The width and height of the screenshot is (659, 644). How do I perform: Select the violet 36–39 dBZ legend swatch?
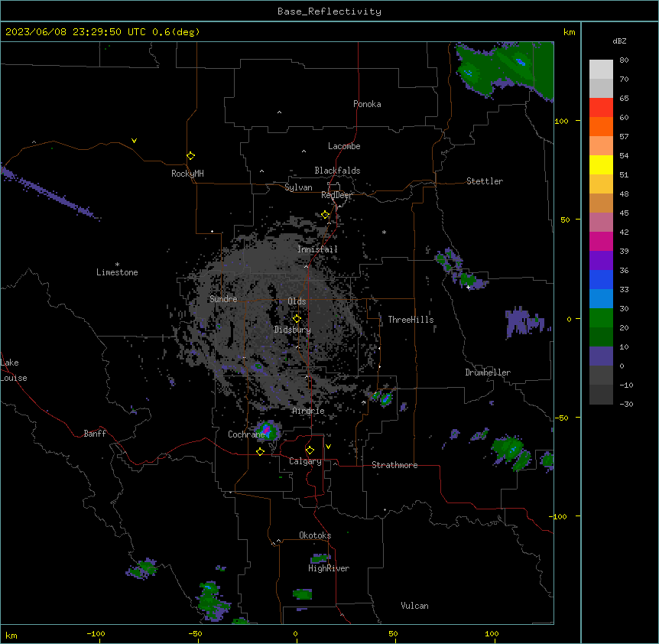tap(601, 261)
